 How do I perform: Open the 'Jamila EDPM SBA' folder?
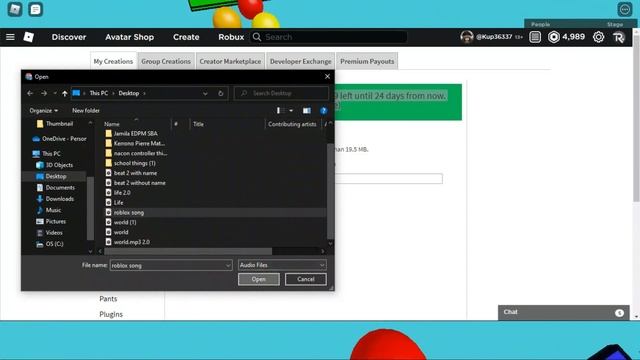(135, 133)
